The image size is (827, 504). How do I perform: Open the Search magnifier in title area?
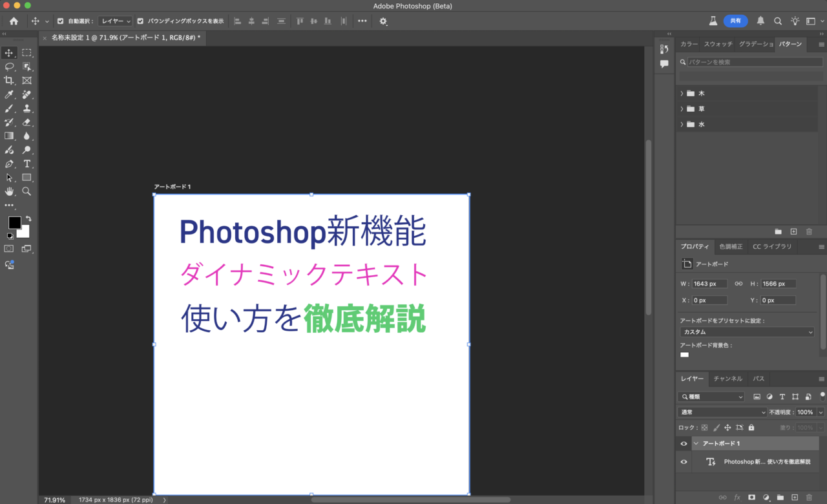[x=778, y=21]
